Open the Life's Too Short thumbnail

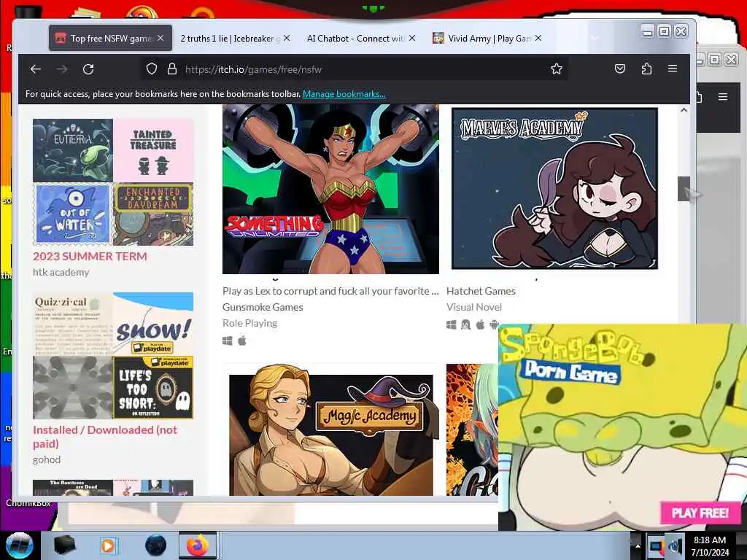(153, 388)
